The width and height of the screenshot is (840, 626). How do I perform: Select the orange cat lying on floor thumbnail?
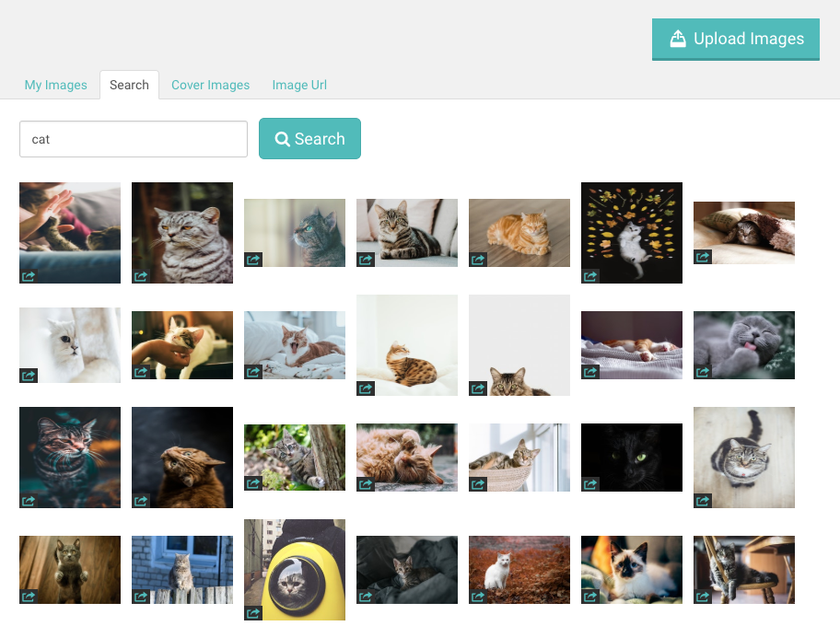point(519,233)
